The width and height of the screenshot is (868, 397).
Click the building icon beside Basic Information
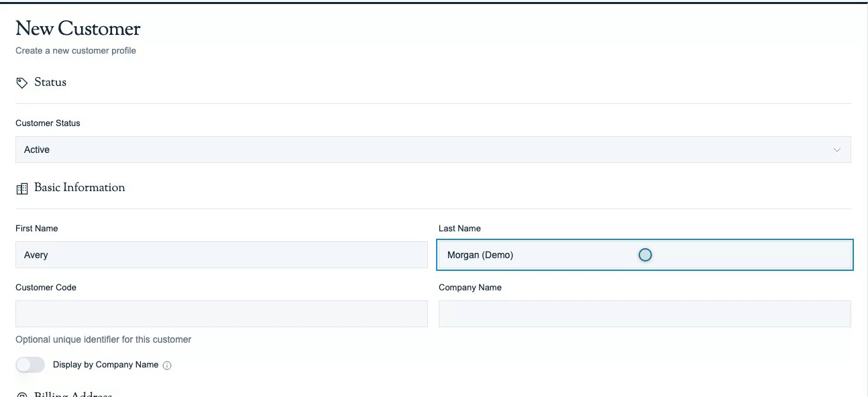coord(21,189)
